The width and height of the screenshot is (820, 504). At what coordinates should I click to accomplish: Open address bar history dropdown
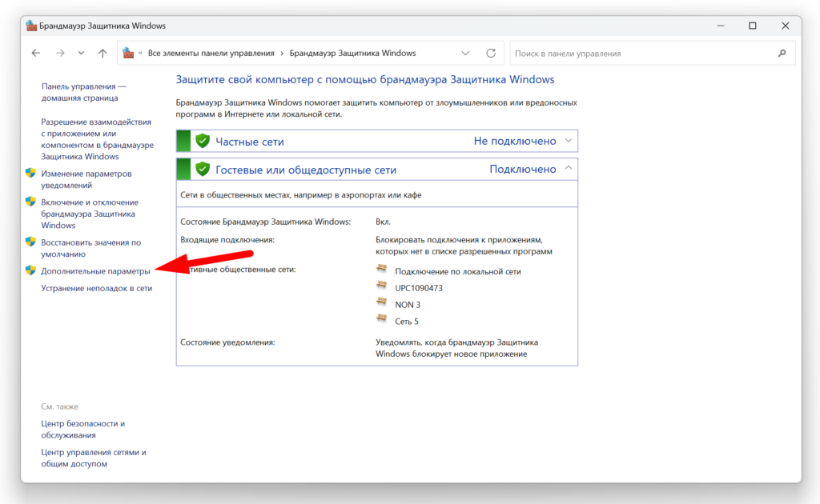click(x=465, y=54)
